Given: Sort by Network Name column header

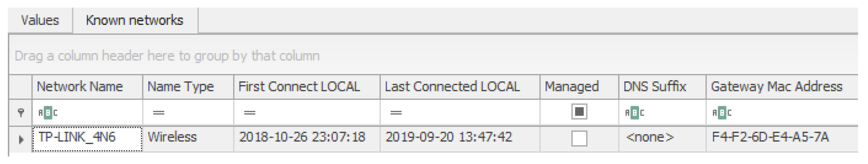Looking at the screenshot, I should (x=80, y=87).
